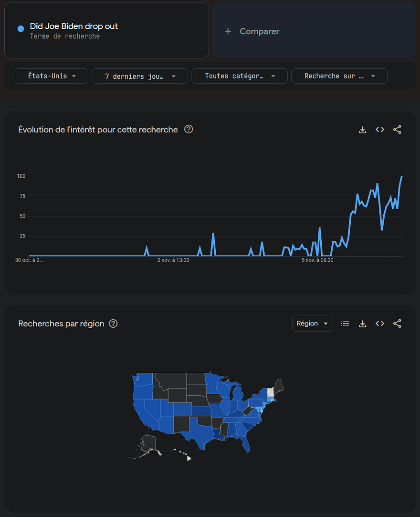
Task: Edit the 'Did Joe Biden drop out' term
Action: point(74,26)
